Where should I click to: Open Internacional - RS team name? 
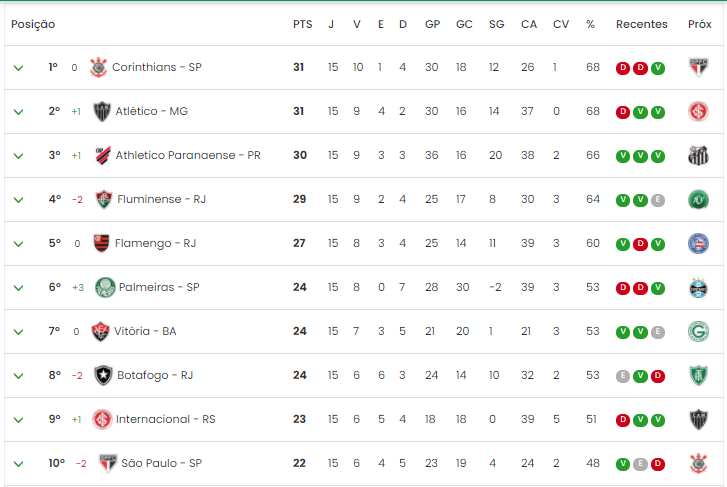(166, 419)
